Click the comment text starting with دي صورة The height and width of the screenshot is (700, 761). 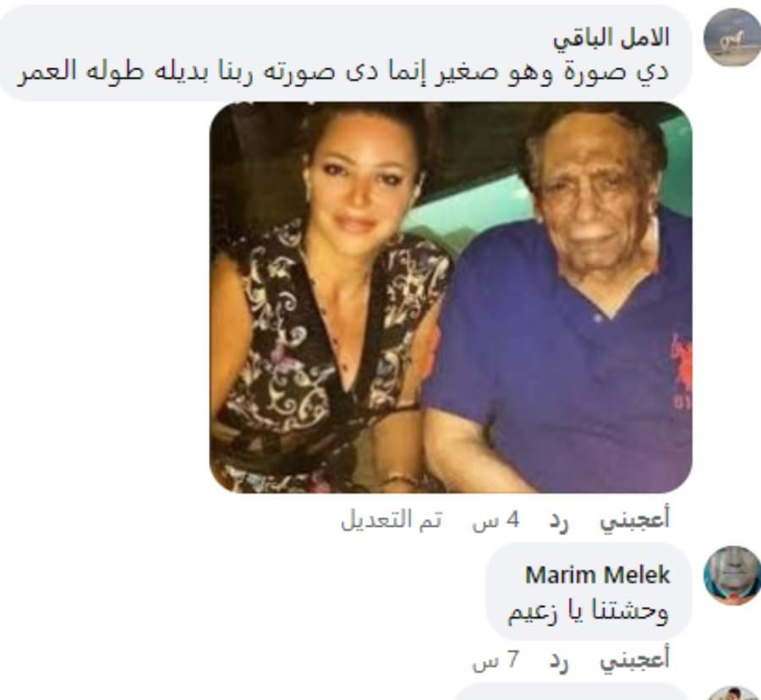[342, 73]
